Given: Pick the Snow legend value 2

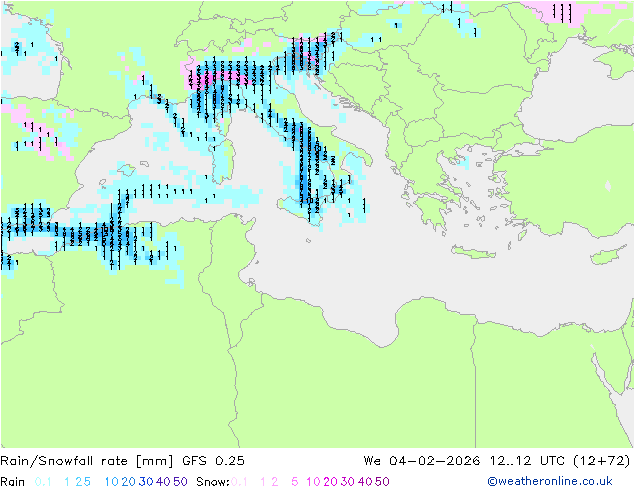Looking at the screenshot, I should click(x=275, y=482).
